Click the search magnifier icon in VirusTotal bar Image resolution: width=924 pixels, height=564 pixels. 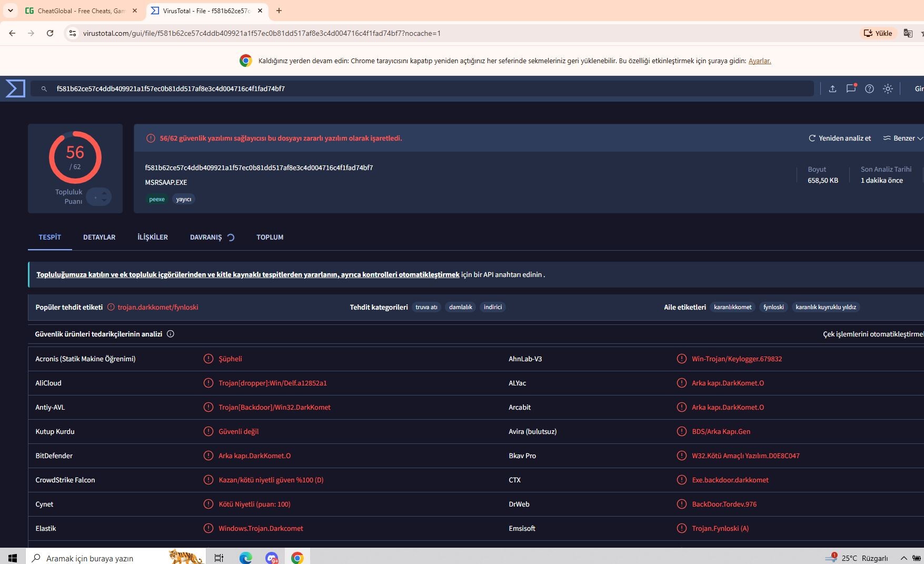pyautogui.click(x=44, y=89)
